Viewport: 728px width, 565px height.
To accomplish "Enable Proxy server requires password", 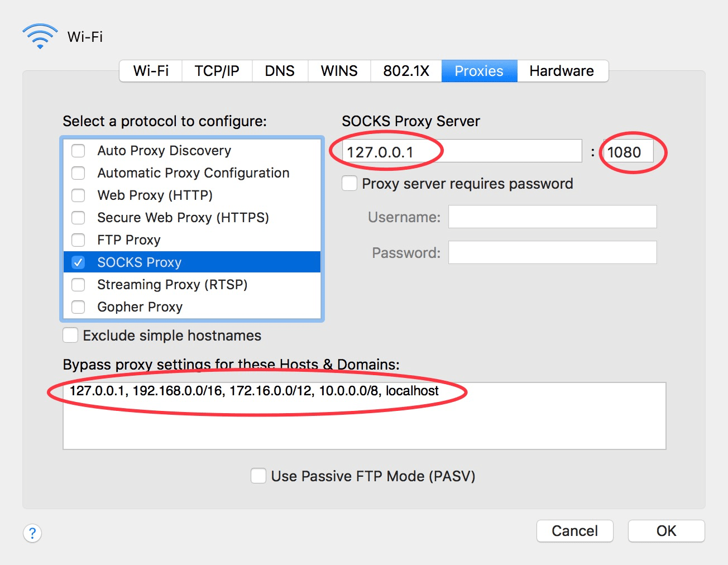I will point(349,184).
